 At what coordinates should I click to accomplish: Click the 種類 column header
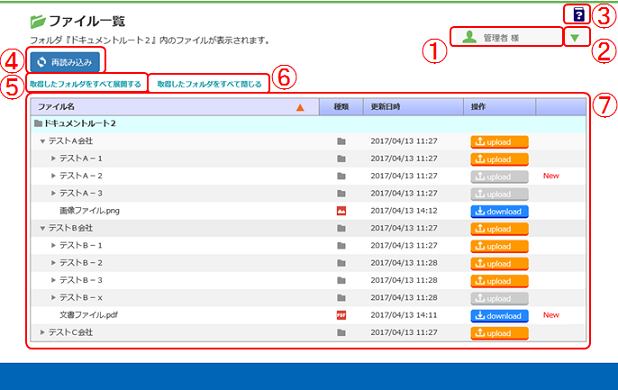(341, 107)
